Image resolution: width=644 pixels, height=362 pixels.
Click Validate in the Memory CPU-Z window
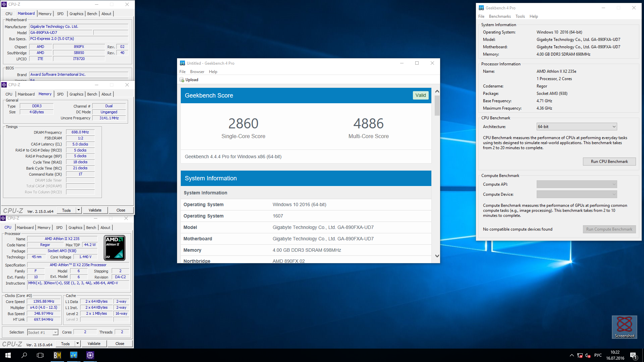tap(95, 210)
